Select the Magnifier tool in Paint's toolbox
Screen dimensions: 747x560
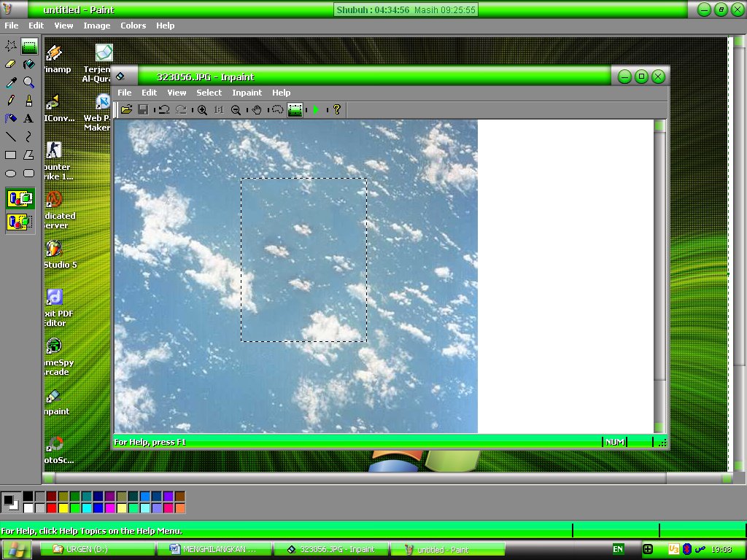coord(28,82)
